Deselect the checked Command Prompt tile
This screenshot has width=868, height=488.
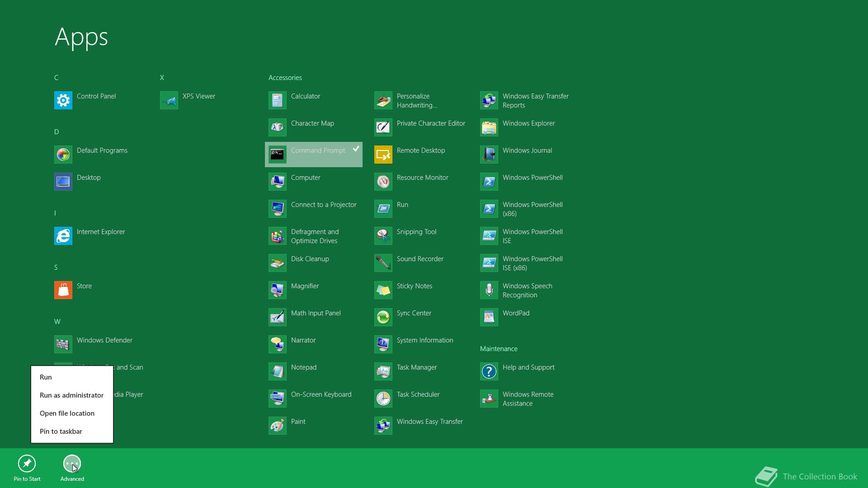point(313,155)
